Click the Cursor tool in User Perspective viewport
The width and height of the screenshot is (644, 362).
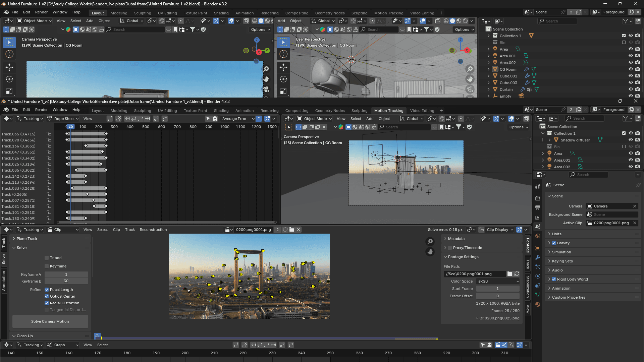pyautogui.click(x=283, y=54)
